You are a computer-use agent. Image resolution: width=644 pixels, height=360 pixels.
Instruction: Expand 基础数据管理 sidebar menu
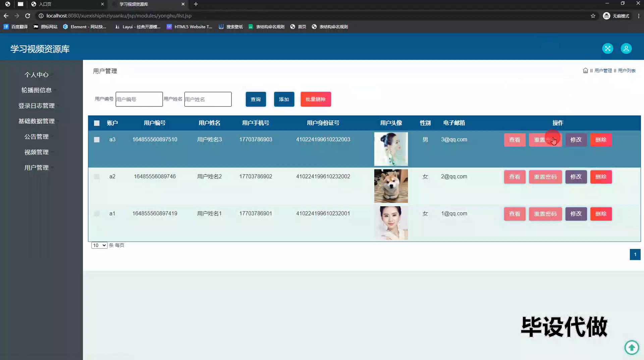coord(37,121)
